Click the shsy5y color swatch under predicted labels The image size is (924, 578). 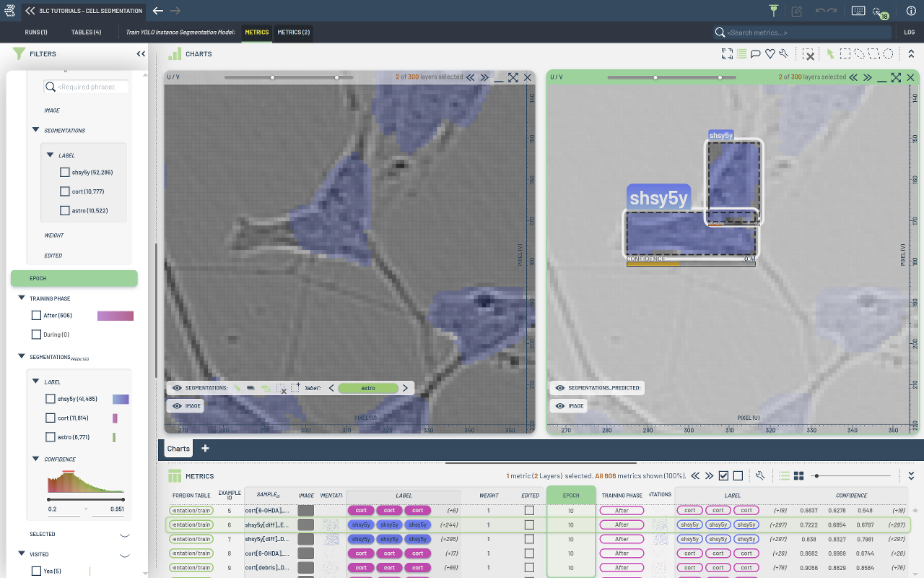pyautogui.click(x=121, y=399)
